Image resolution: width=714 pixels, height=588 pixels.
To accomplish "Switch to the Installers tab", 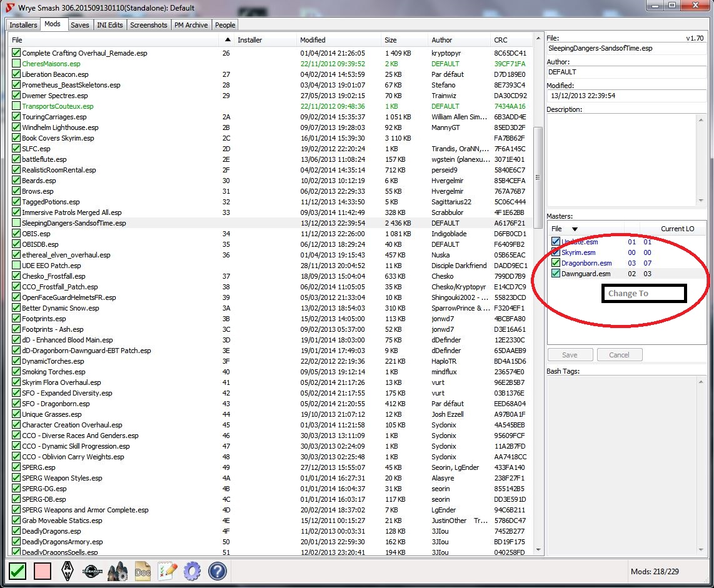I will (23, 25).
